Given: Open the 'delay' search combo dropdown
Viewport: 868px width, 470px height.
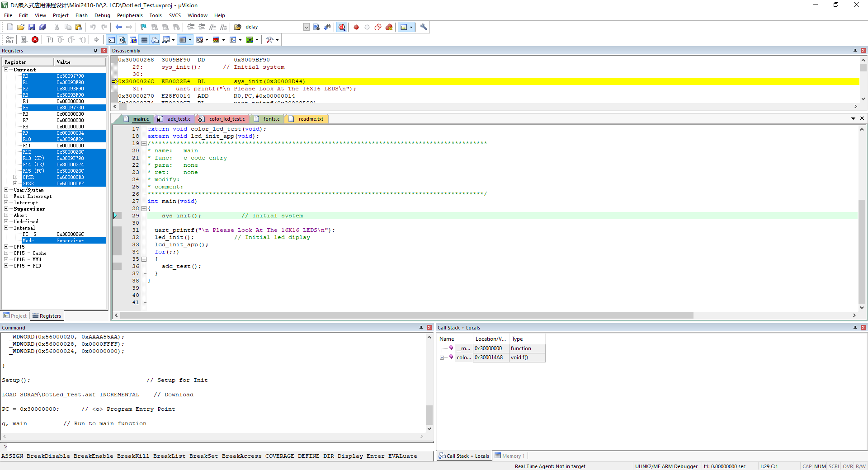Looking at the screenshot, I should pyautogui.click(x=307, y=27).
